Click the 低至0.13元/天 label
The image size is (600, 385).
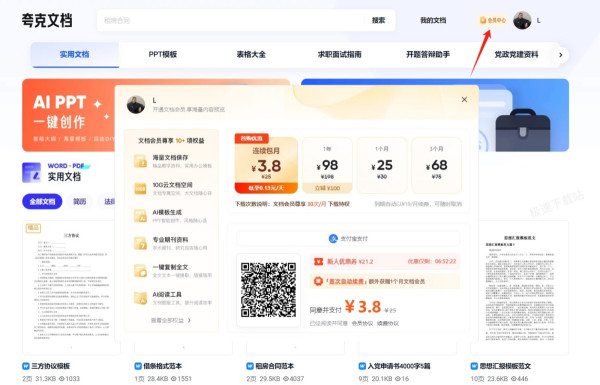pos(266,188)
